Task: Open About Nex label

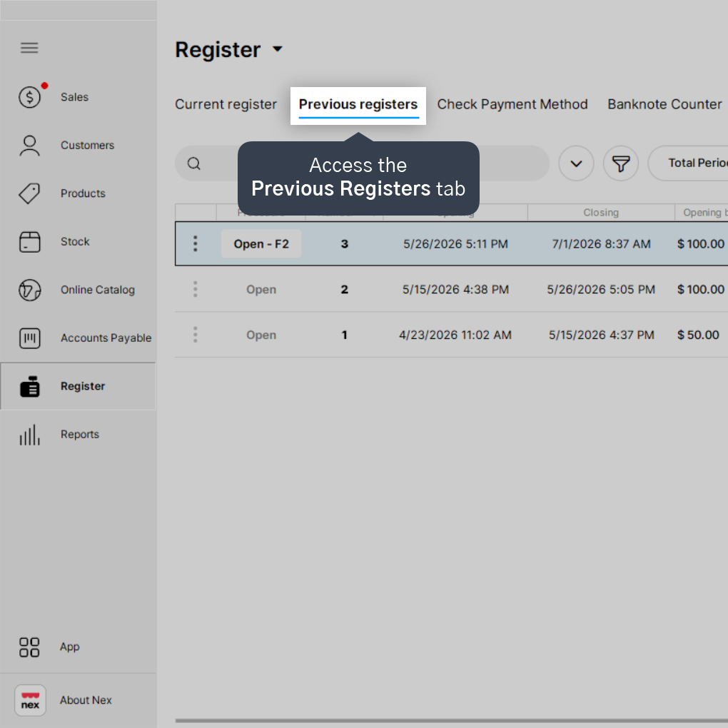Action: point(86,700)
